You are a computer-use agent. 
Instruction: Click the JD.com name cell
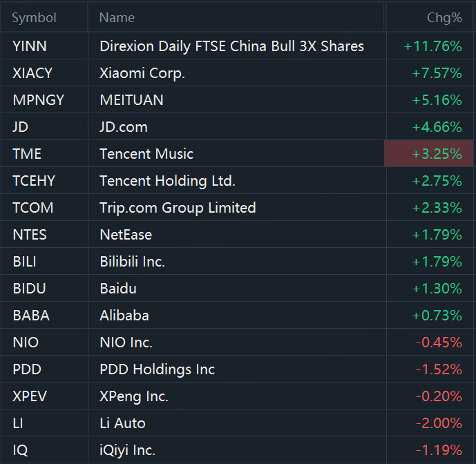(x=124, y=127)
